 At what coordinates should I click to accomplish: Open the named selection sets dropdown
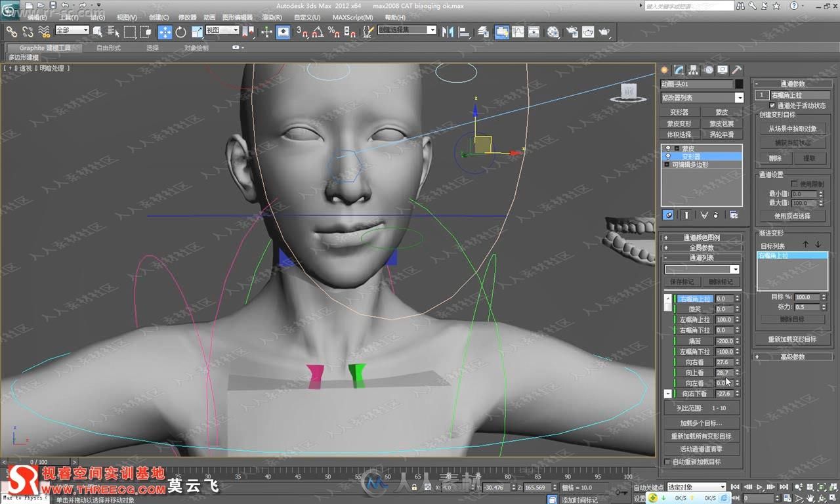click(406, 30)
